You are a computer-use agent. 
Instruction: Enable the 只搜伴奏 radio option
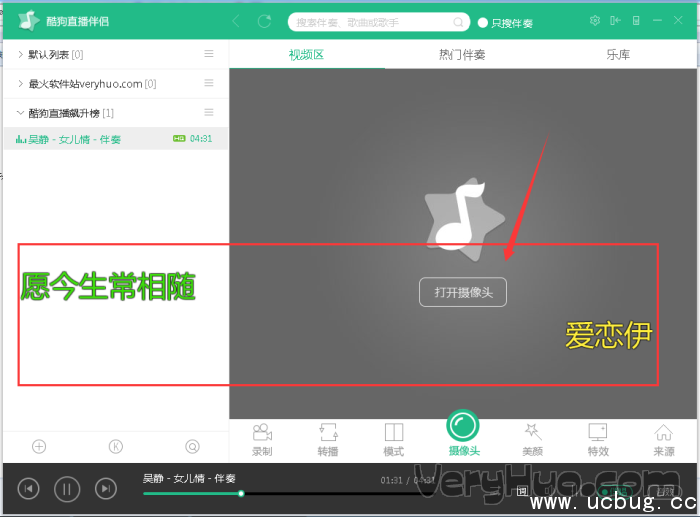click(483, 22)
